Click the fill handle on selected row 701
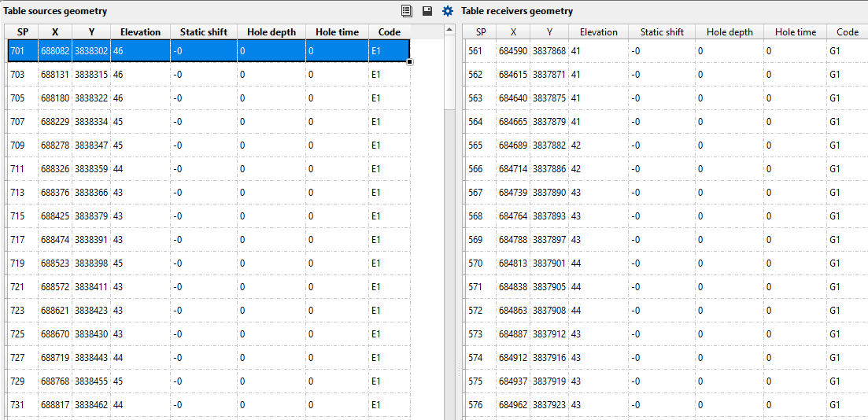This screenshot has width=868, height=420. click(x=410, y=61)
